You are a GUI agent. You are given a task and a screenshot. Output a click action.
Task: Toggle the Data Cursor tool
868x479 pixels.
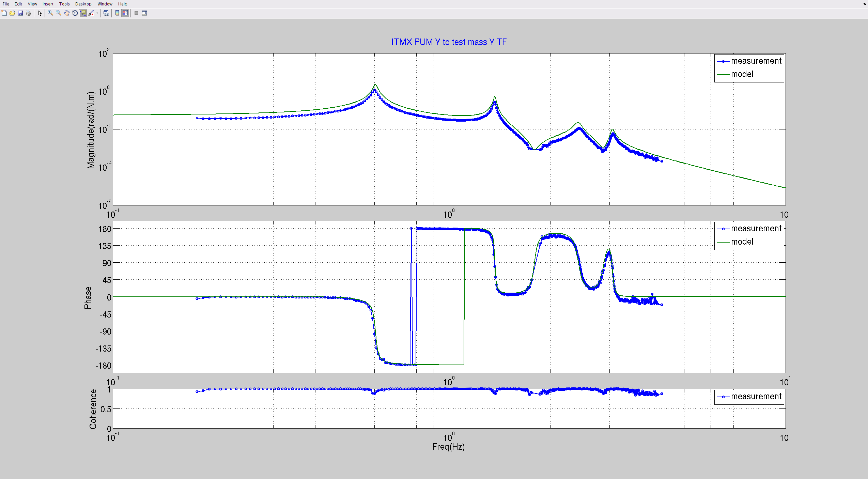pos(83,13)
